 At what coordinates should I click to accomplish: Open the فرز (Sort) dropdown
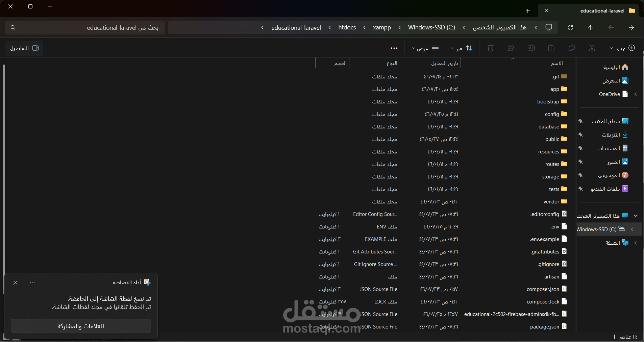point(462,48)
